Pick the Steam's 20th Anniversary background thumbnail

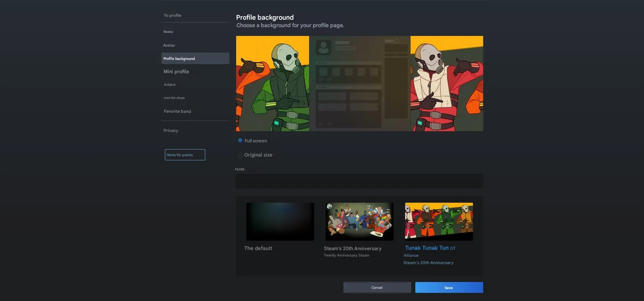(359, 222)
